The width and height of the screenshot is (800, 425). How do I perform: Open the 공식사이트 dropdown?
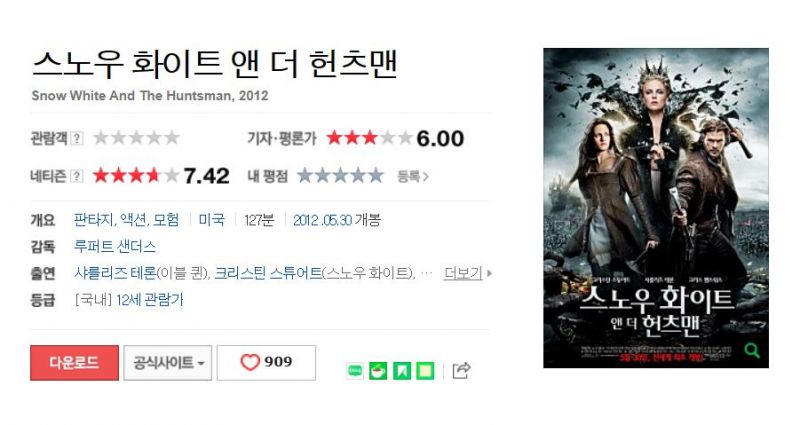[168, 362]
